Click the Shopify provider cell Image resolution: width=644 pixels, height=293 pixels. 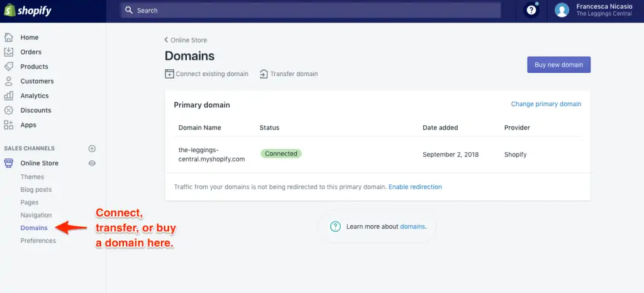point(516,155)
